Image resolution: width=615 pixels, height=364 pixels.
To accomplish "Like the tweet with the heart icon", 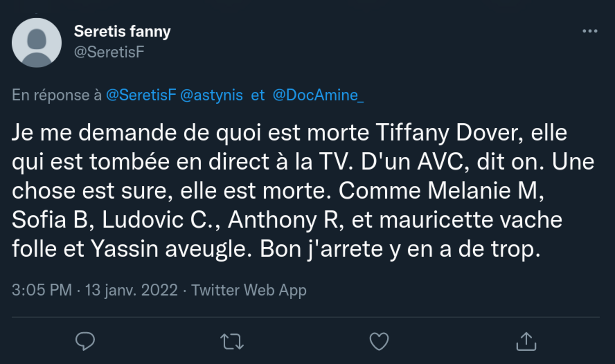I will coord(379,341).
